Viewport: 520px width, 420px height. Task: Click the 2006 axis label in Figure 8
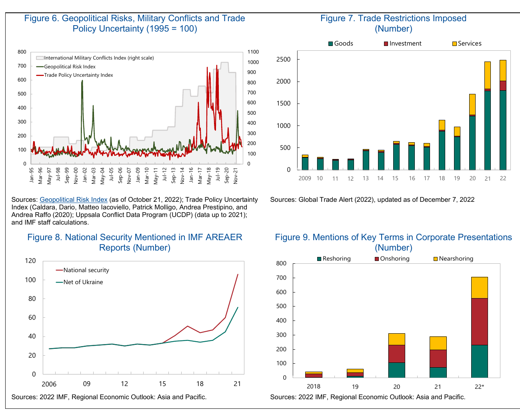(49, 384)
